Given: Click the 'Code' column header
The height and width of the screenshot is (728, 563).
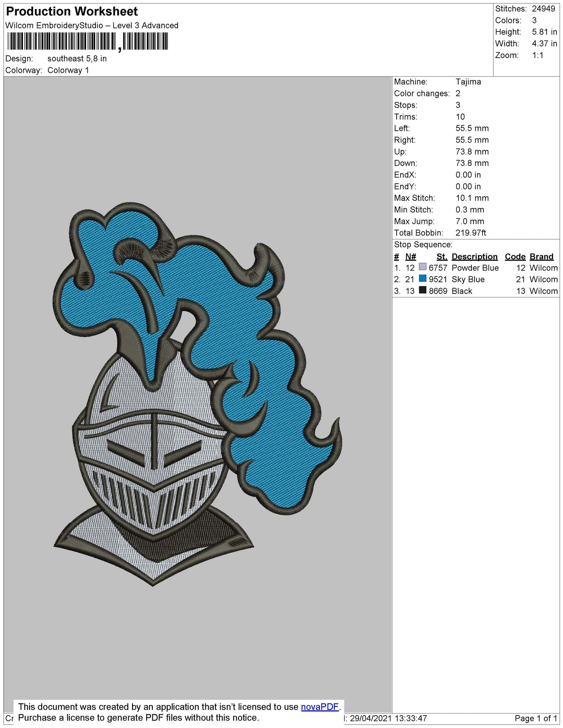Looking at the screenshot, I should (515, 257).
